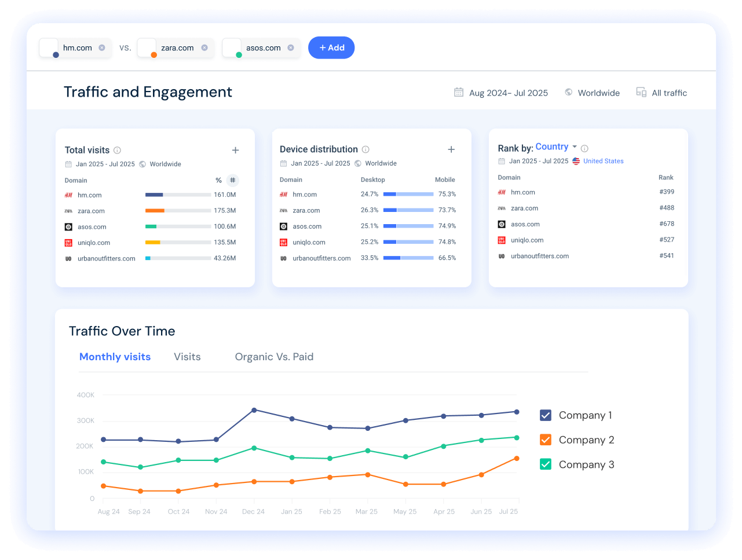Open the calendar icon beside Aug 2024 - Jul 2025
742x560 pixels.
tap(459, 93)
